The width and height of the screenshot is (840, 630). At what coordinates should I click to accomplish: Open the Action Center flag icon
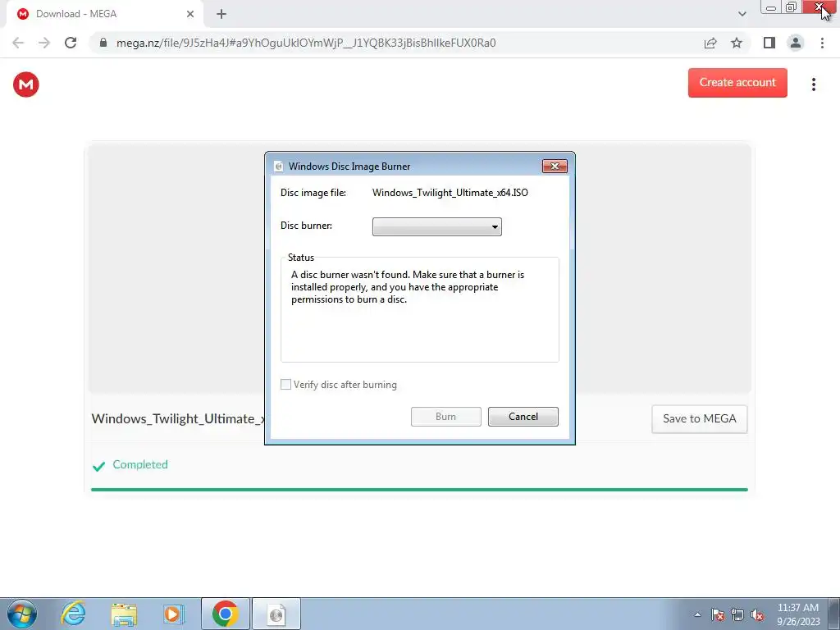pos(718,614)
